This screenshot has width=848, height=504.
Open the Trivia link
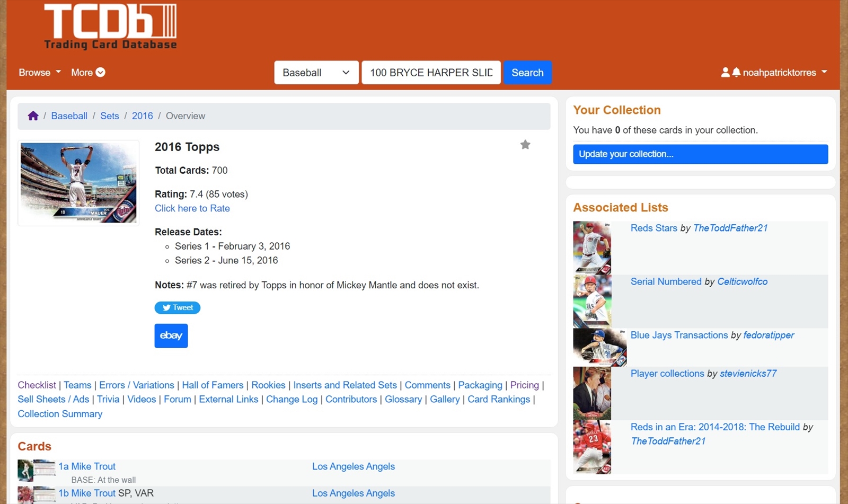click(x=108, y=399)
